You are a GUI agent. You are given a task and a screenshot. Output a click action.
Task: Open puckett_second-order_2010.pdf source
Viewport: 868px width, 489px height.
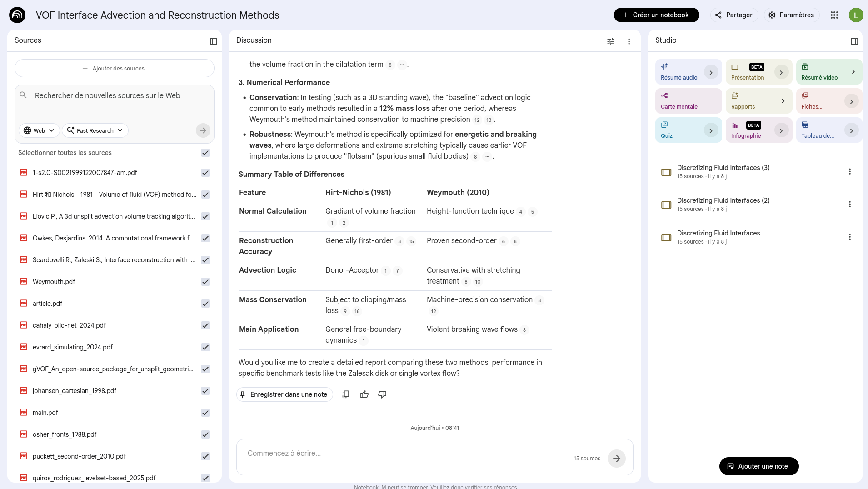click(x=79, y=456)
